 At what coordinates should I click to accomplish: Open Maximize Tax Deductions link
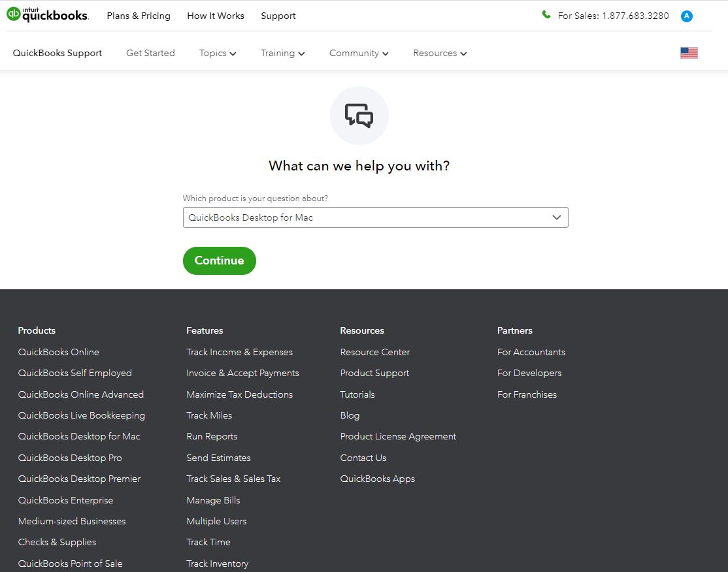pyautogui.click(x=240, y=394)
